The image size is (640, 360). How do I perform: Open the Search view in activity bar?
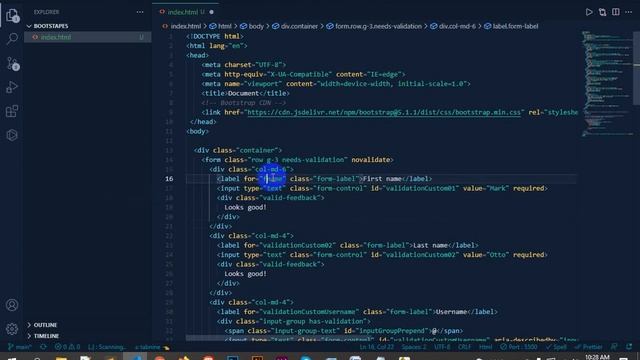(x=12, y=39)
